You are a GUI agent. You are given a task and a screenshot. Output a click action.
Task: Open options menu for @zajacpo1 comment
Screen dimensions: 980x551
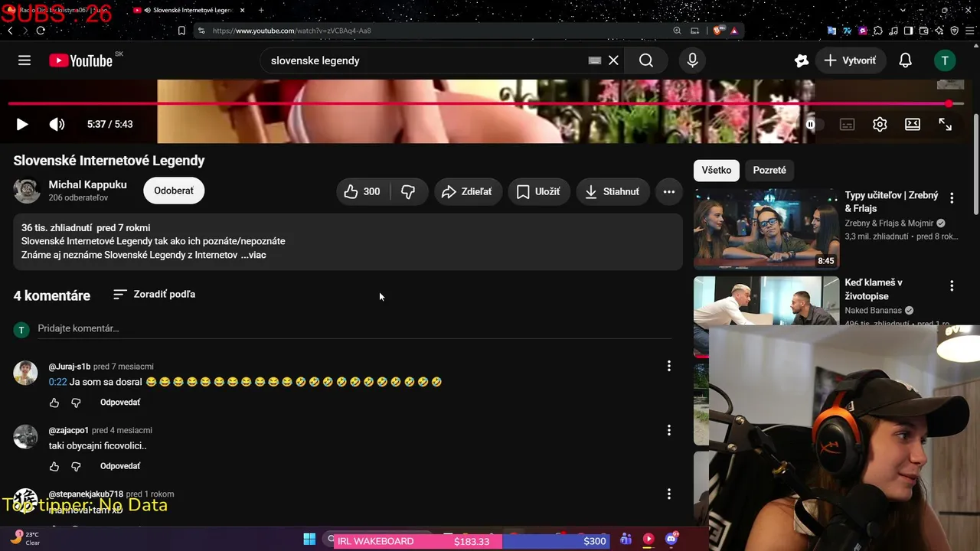pyautogui.click(x=668, y=430)
